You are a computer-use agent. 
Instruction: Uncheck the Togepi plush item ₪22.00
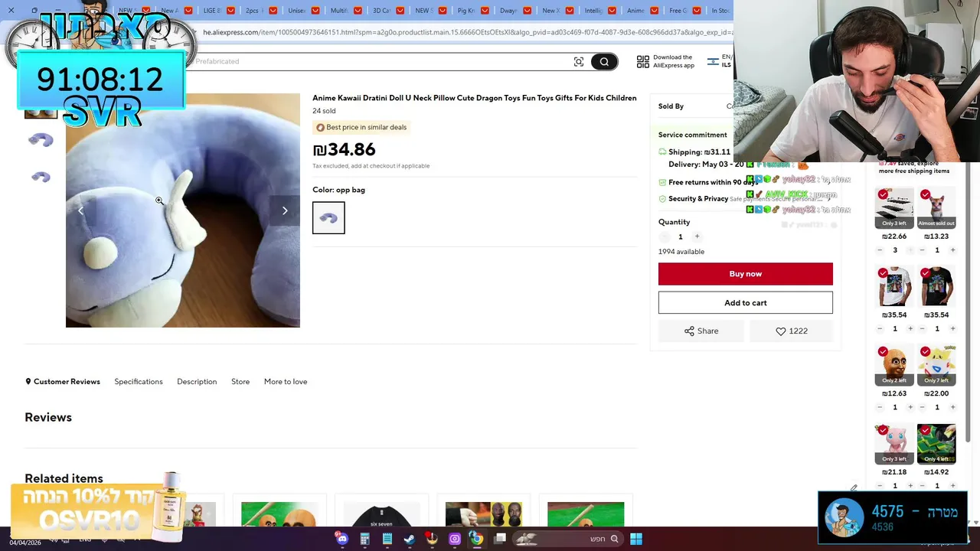coord(926,352)
